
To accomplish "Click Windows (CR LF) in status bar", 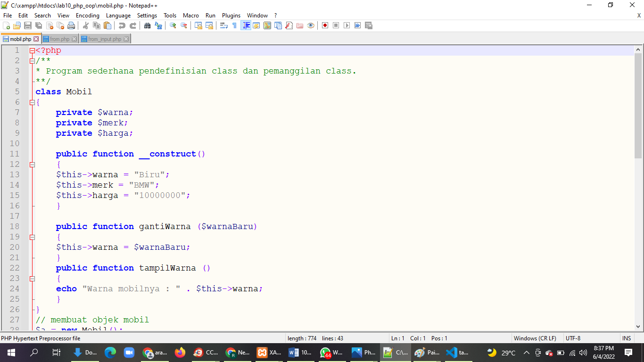I will coord(535,338).
